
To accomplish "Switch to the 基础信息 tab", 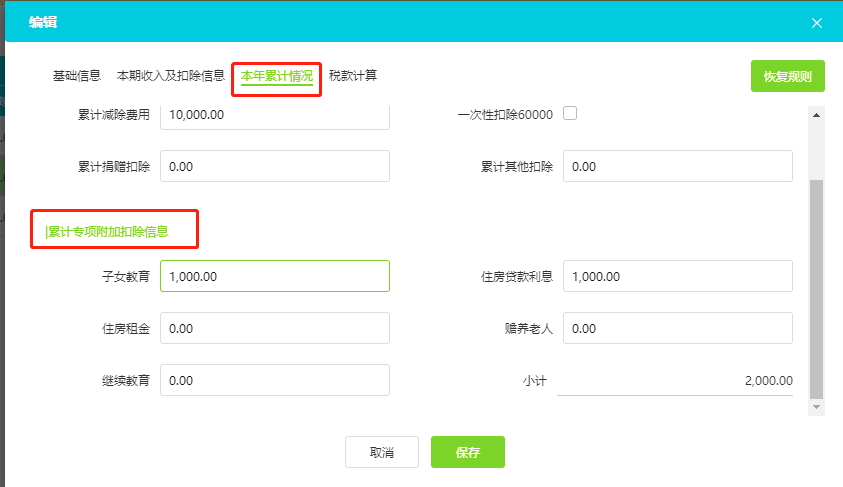I will point(77,75).
